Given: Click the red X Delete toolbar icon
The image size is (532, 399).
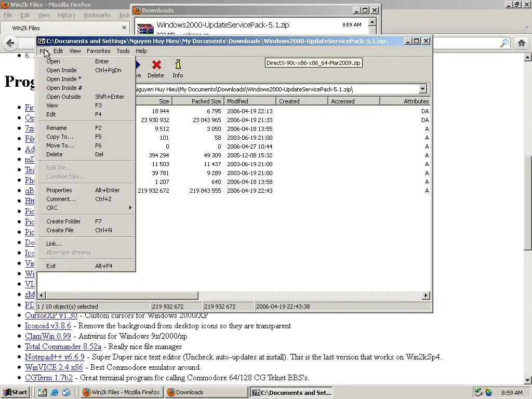Looking at the screenshot, I should (x=156, y=64).
